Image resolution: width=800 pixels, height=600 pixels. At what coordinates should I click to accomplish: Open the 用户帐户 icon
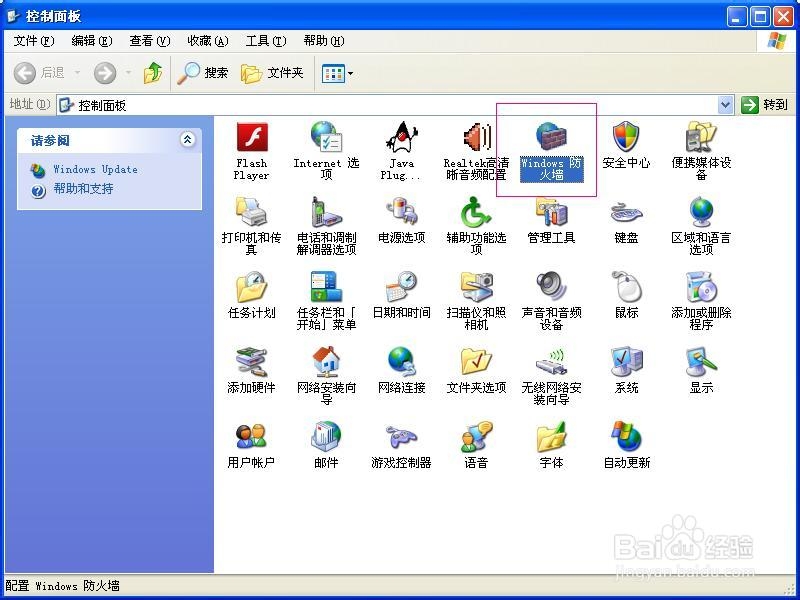[x=252, y=437]
